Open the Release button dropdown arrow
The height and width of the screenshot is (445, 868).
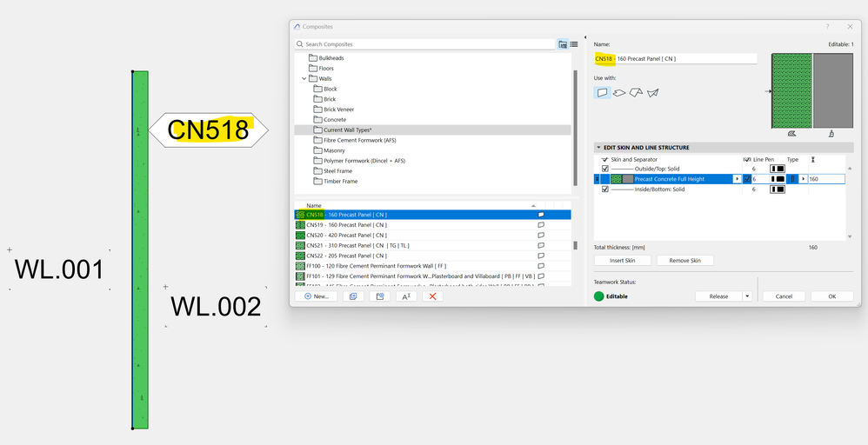coord(747,296)
